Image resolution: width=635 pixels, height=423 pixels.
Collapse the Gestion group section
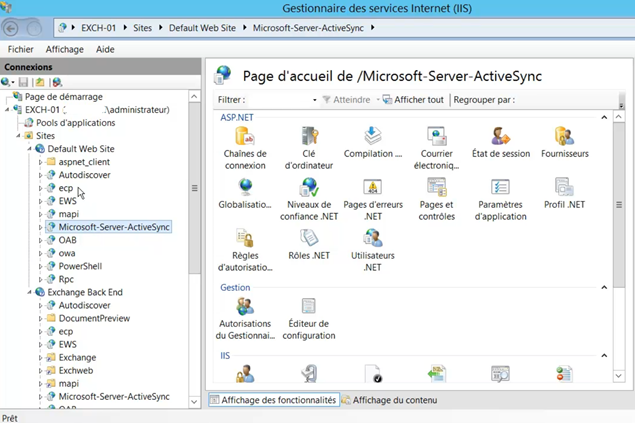603,288
